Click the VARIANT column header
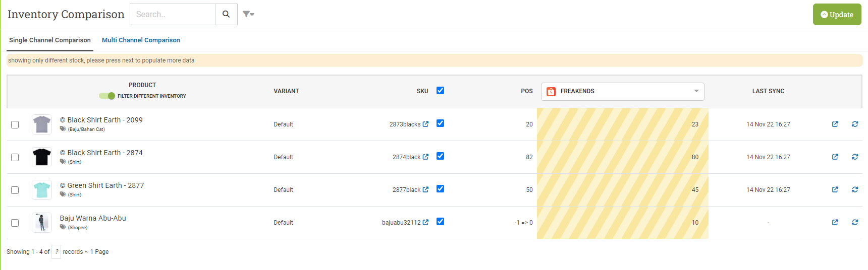 click(x=286, y=91)
